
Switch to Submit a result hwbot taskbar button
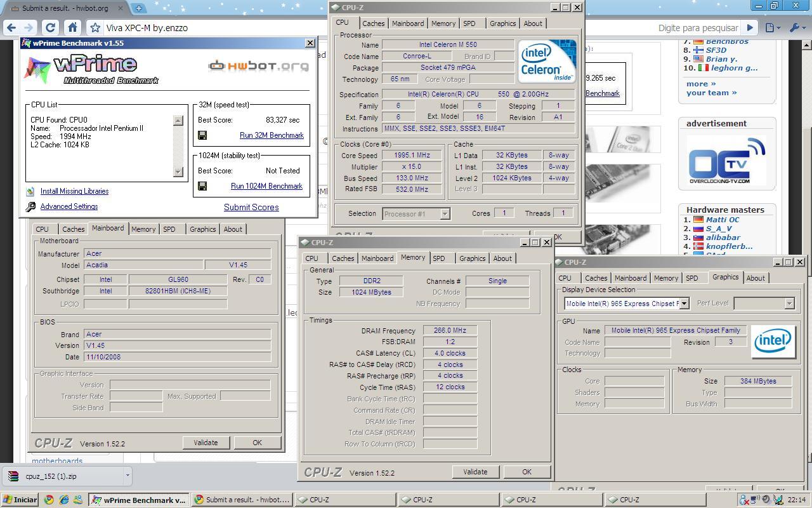tap(242, 500)
